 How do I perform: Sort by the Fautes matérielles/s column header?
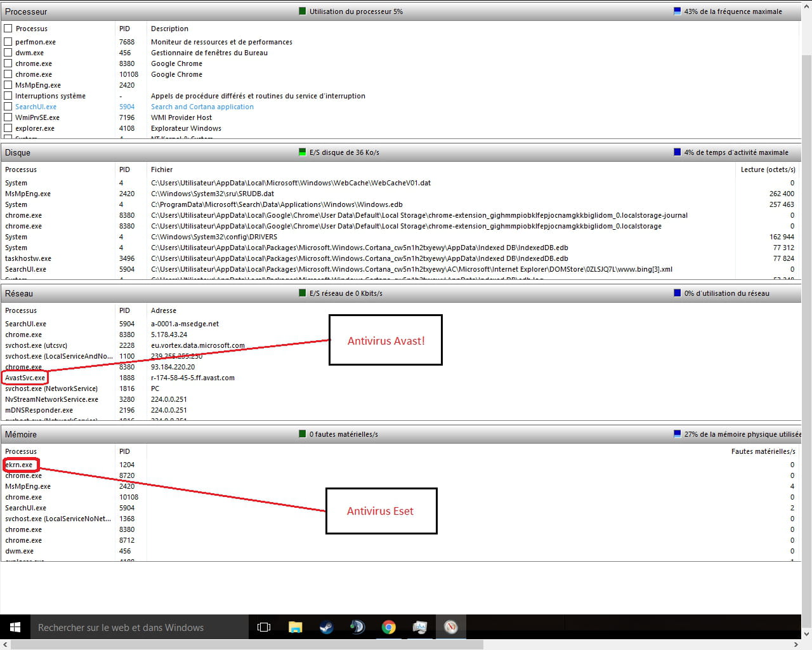pyautogui.click(x=763, y=451)
